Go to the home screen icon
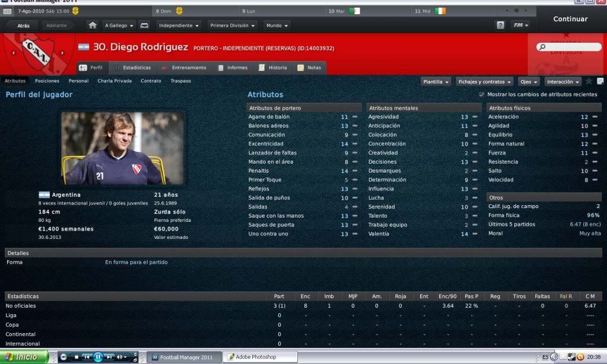607x364 pixels. click(93, 25)
